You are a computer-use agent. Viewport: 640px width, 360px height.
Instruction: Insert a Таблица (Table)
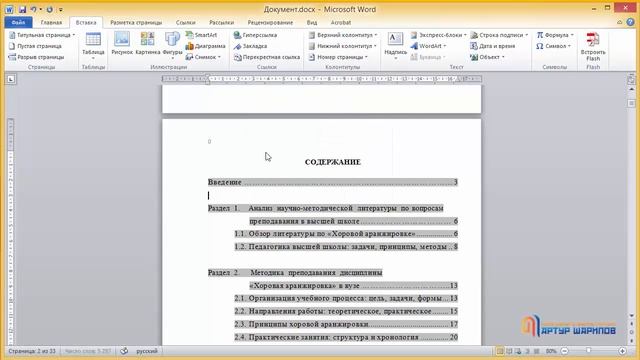tap(93, 45)
